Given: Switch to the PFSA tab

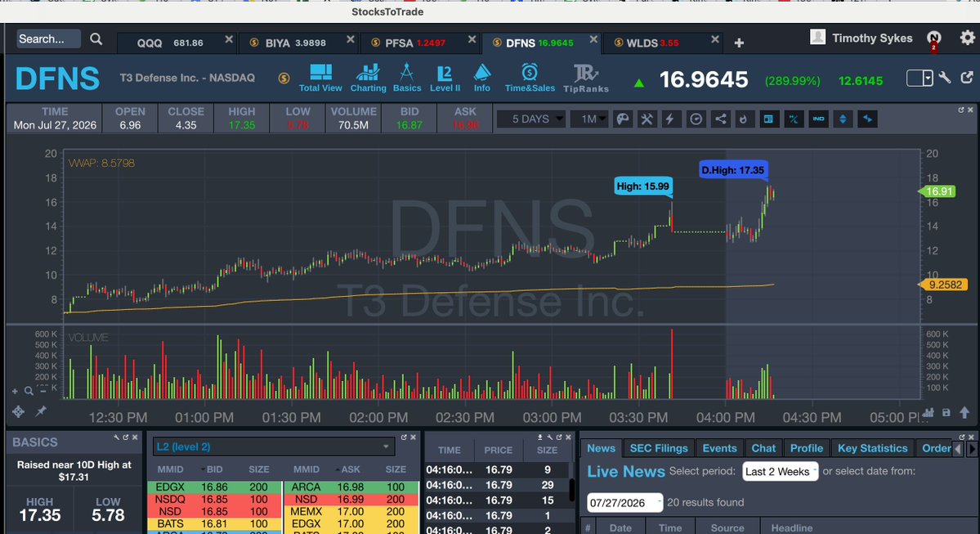Looking at the screenshot, I should 415,43.
